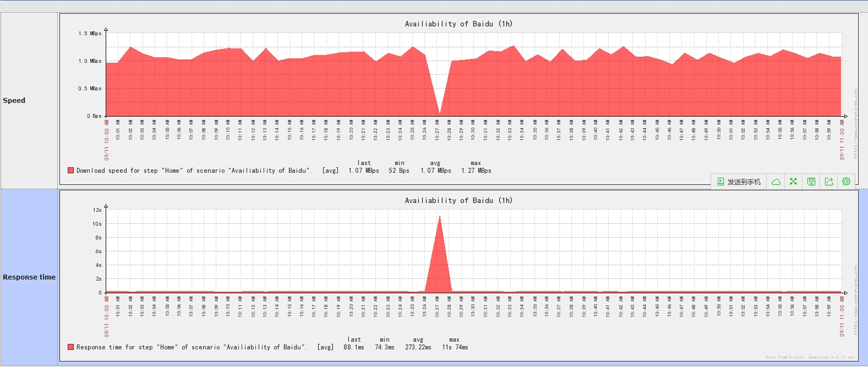Click the share export arrow icon
Screen dimensions: 868x367
click(x=828, y=182)
